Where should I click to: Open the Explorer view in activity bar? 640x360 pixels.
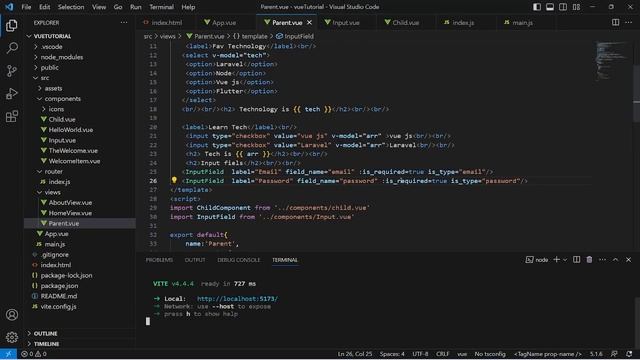(x=11, y=25)
